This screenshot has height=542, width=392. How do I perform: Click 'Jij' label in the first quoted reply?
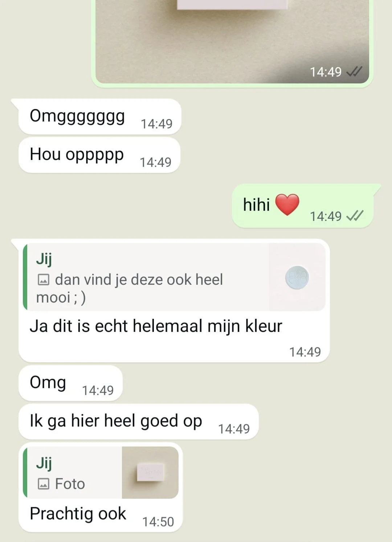click(x=44, y=259)
